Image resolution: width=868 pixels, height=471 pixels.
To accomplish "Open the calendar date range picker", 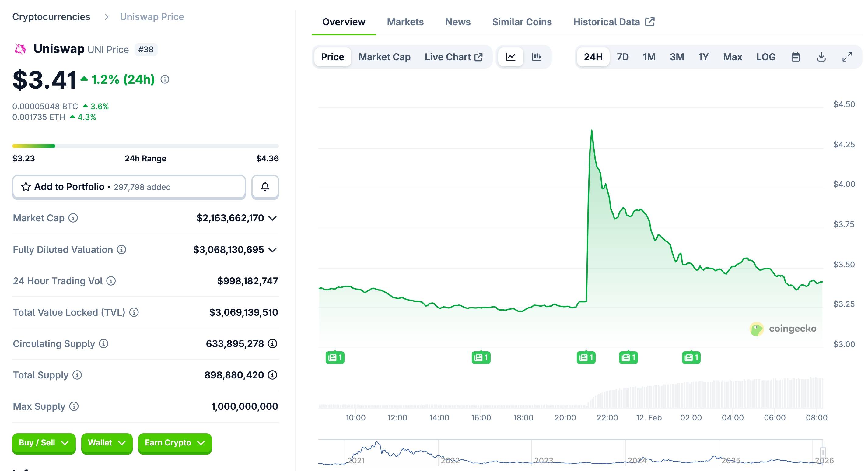I will (x=796, y=57).
